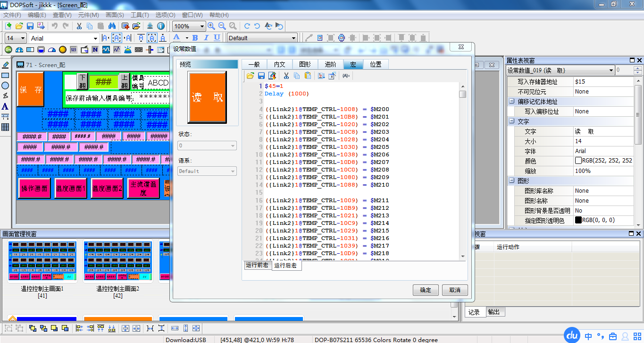Click the Bold formatting icon
Viewport: 644px width, 343px height.
coord(194,38)
